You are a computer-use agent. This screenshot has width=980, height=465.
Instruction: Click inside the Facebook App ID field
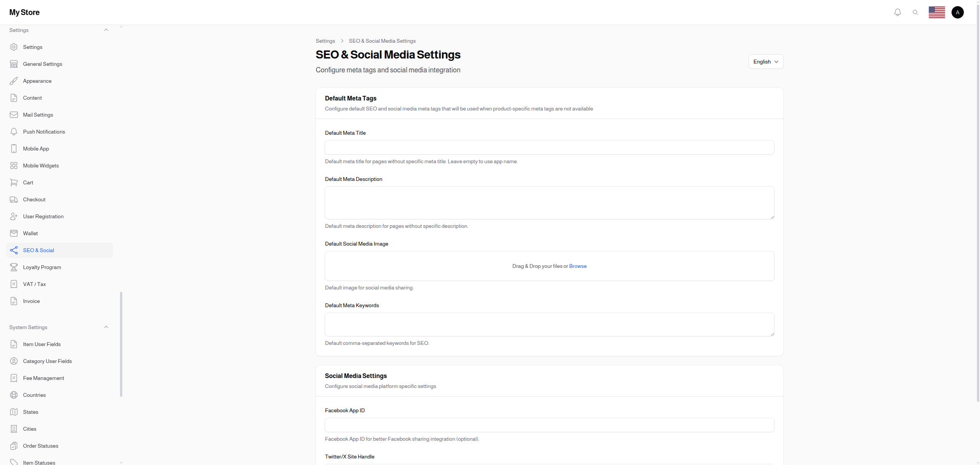click(549, 425)
